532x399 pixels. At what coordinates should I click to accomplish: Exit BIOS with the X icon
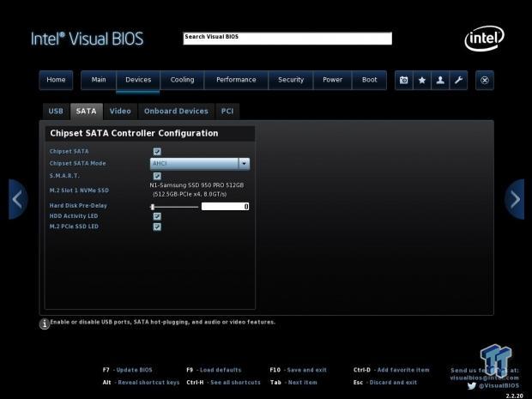485,80
